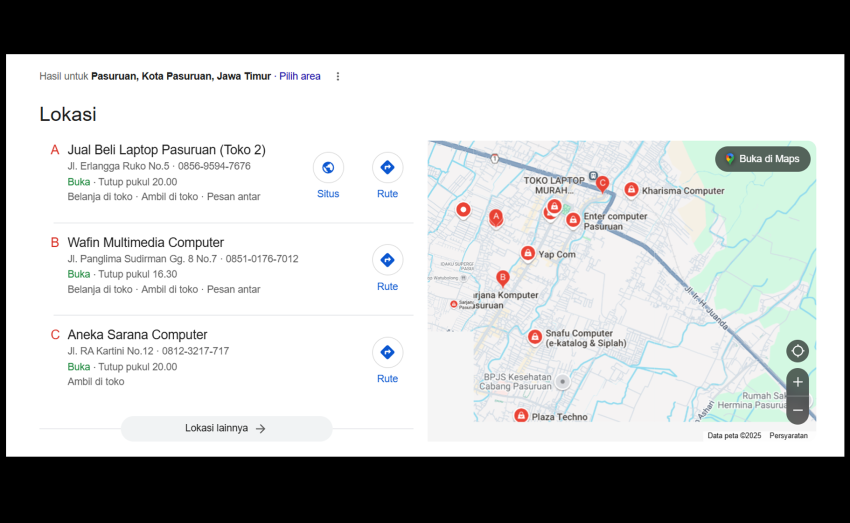Select map pin C
Image resolution: width=850 pixels, height=523 pixels.
(602, 184)
